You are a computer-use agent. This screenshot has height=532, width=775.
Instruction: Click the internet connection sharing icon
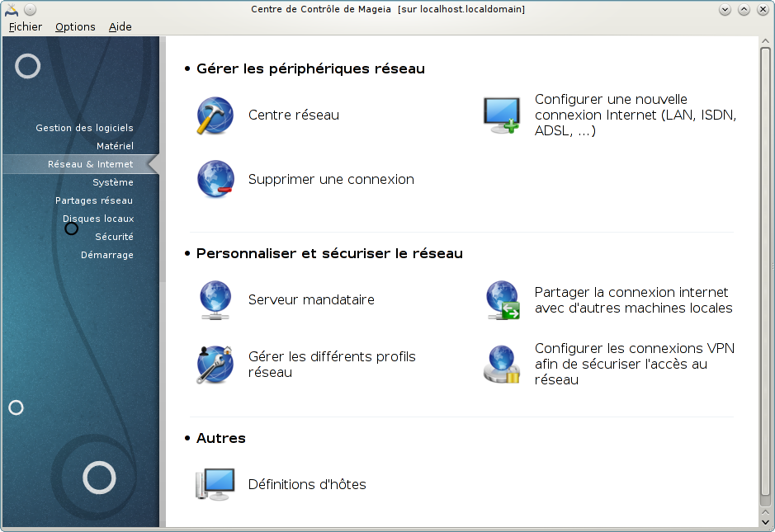point(503,300)
